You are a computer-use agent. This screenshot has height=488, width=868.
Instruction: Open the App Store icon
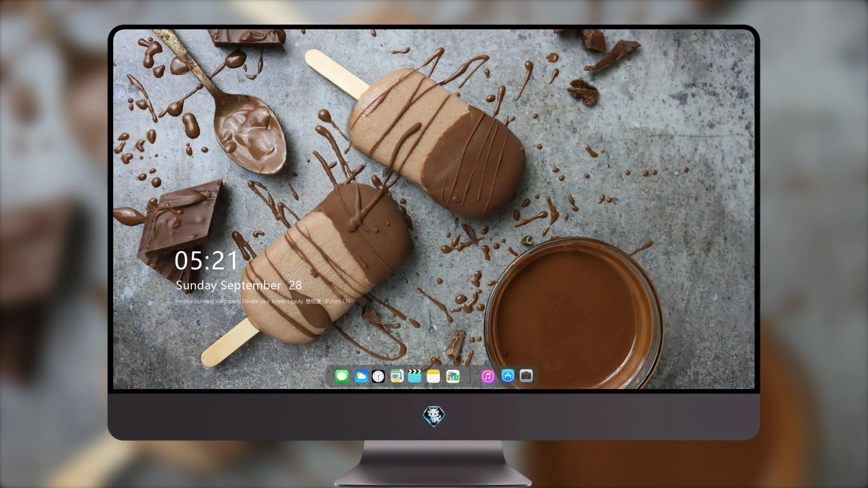tap(508, 375)
